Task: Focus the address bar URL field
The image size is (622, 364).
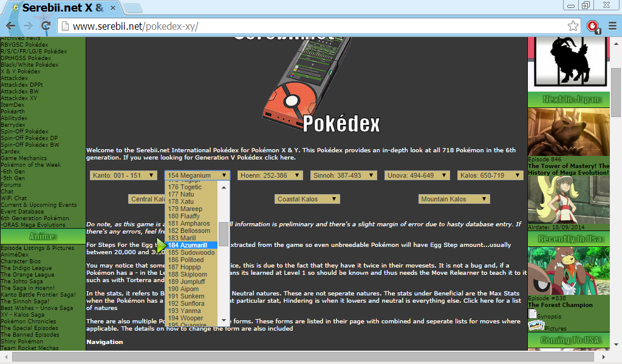Action: point(320,26)
